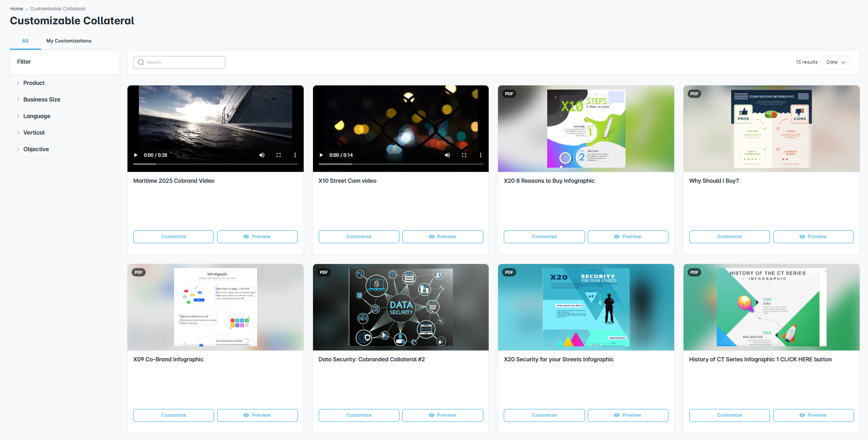Open more options on Maritime 2025 video

coord(295,155)
